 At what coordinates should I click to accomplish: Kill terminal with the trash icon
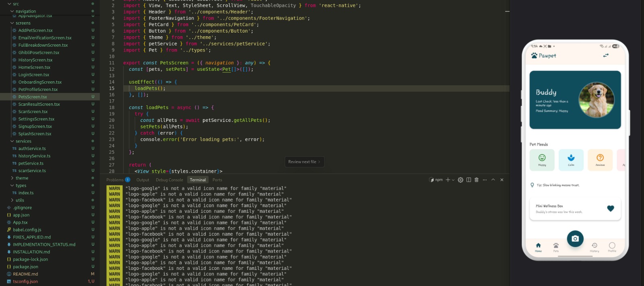[477, 180]
